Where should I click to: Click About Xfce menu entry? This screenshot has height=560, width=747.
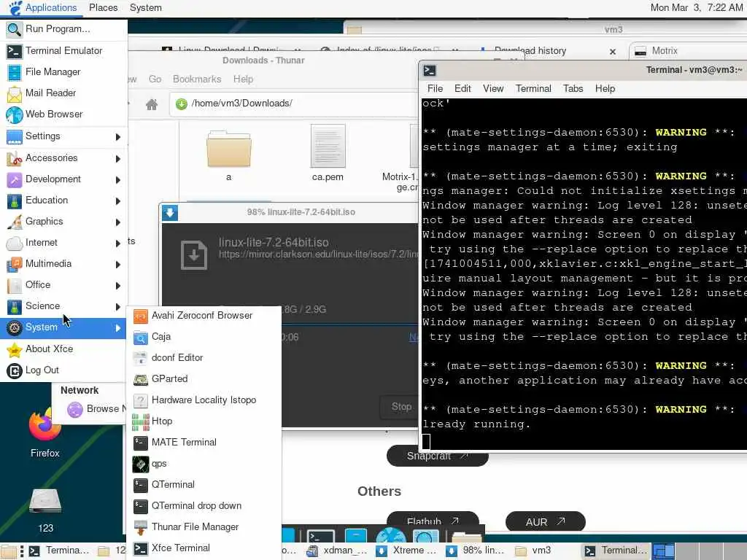pos(64,349)
